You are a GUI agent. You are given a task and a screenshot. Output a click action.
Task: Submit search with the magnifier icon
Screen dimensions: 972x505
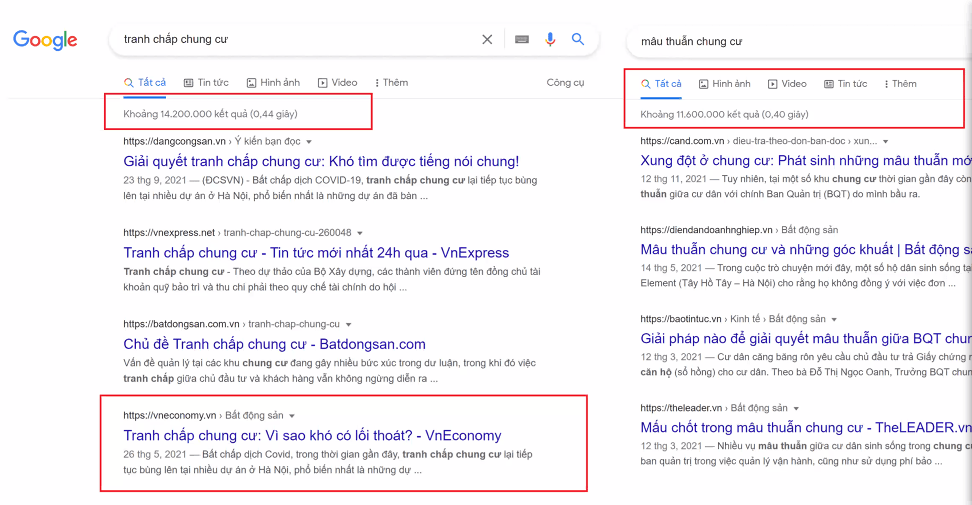coord(578,40)
